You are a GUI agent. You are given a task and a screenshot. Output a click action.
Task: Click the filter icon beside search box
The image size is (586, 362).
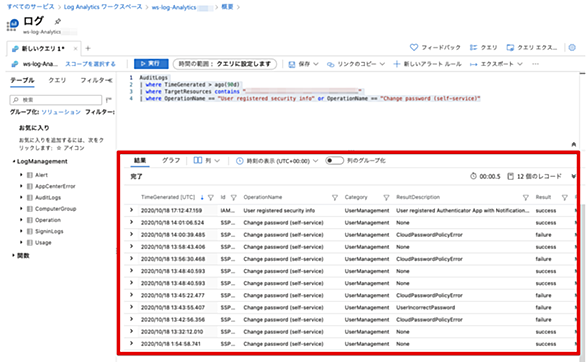click(x=108, y=100)
